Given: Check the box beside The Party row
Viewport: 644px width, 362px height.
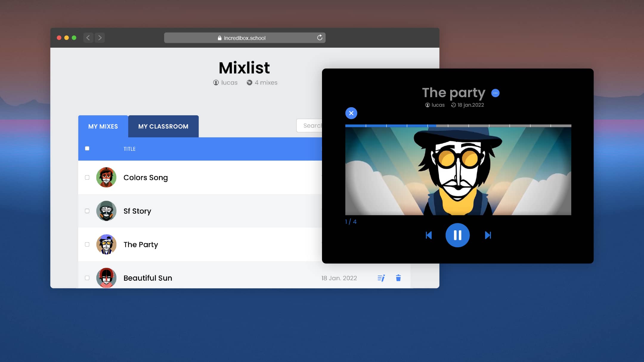Looking at the screenshot, I should [87, 244].
